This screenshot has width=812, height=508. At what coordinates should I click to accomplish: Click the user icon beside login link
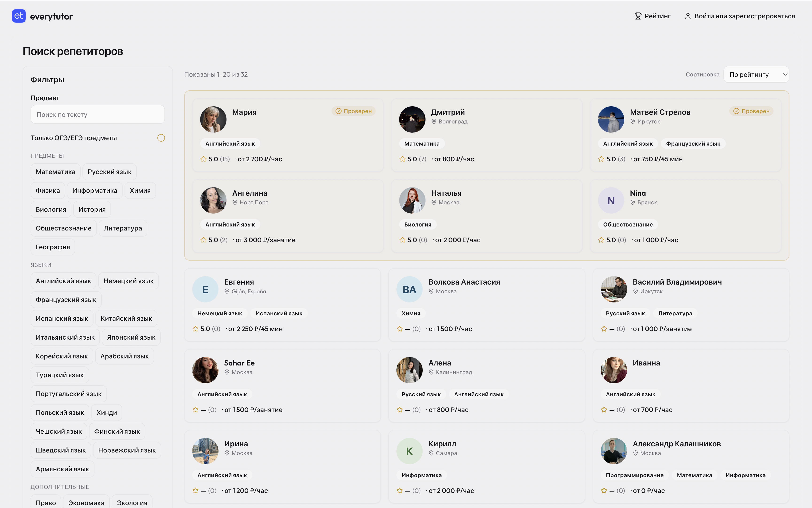(x=687, y=16)
